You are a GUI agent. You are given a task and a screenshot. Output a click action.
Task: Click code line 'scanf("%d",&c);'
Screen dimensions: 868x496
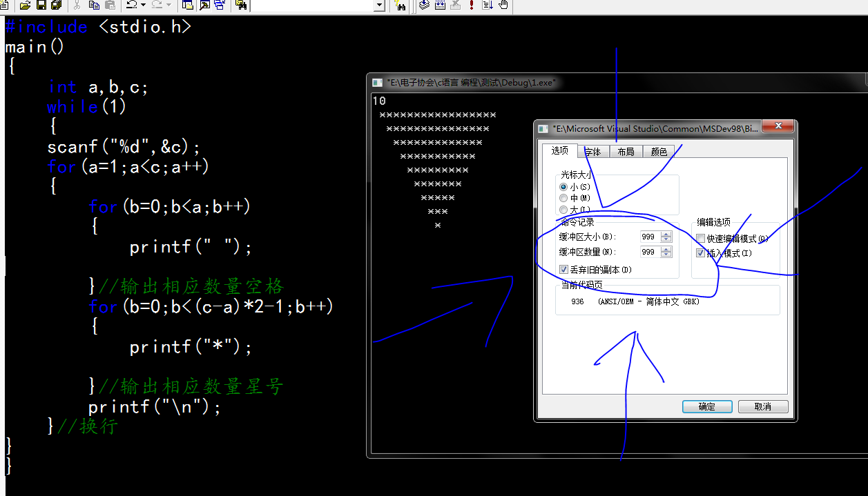pyautogui.click(x=124, y=147)
